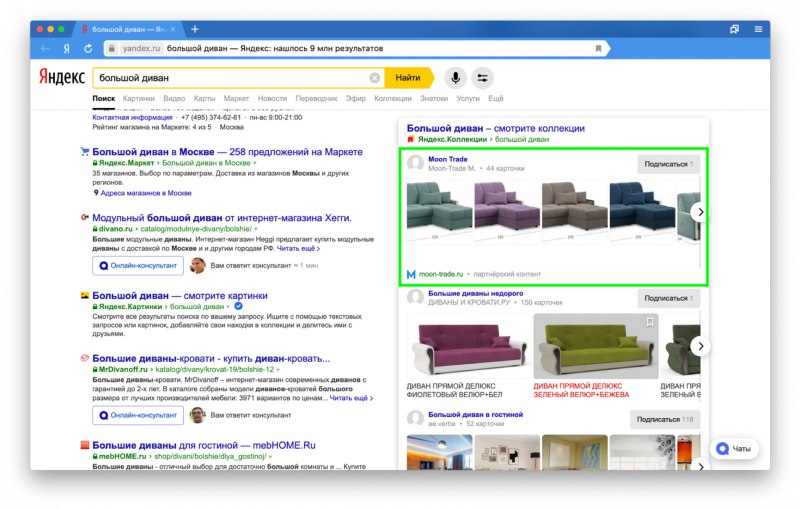
Task: Click the Яндекс logo
Action: point(62,77)
